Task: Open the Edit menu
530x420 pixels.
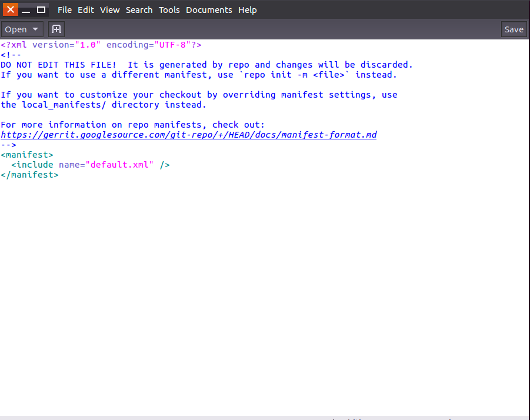Action: [86, 10]
